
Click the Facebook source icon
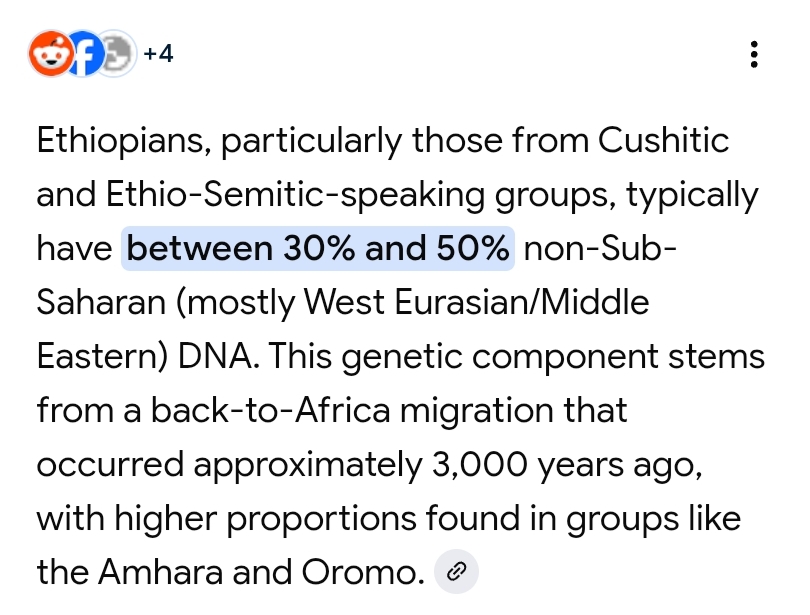(86, 54)
